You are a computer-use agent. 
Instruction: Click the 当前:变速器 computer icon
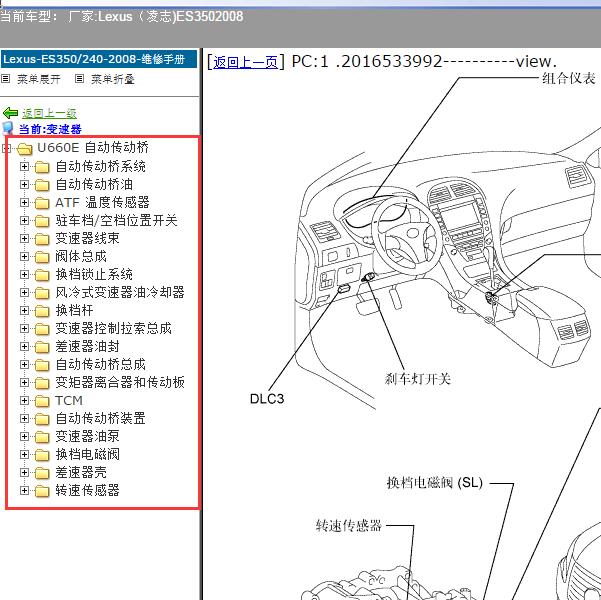9,129
